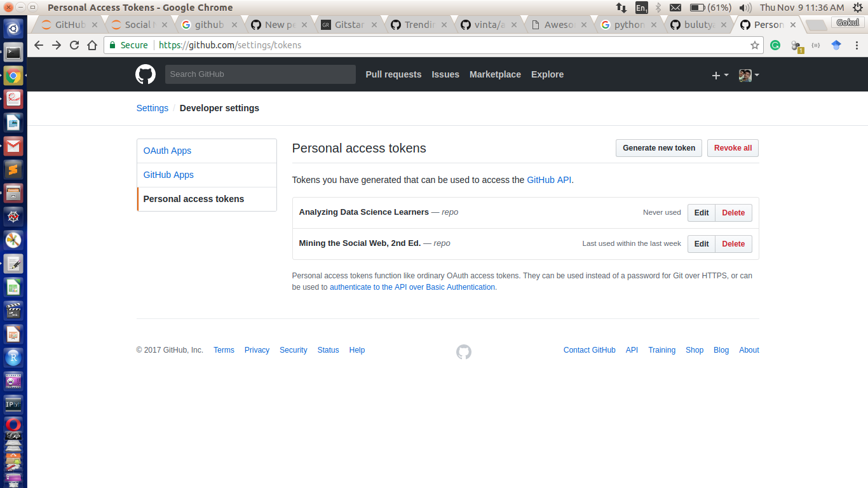
Task: Click the Settings breadcrumb link
Action: (x=153, y=108)
